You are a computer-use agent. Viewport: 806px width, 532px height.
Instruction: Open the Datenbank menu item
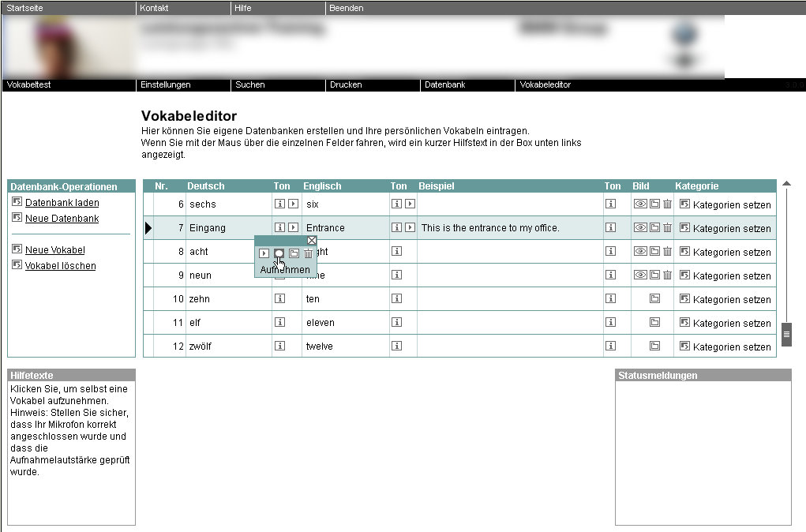[x=445, y=84]
